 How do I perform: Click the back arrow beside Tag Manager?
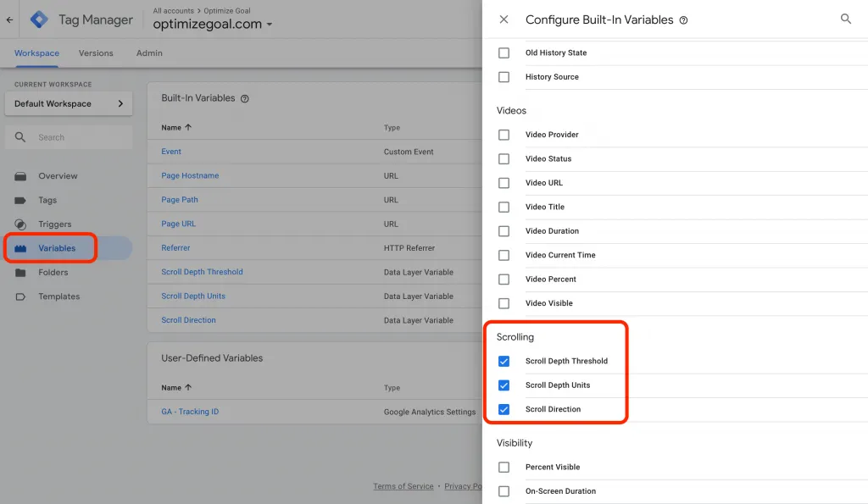tap(9, 20)
